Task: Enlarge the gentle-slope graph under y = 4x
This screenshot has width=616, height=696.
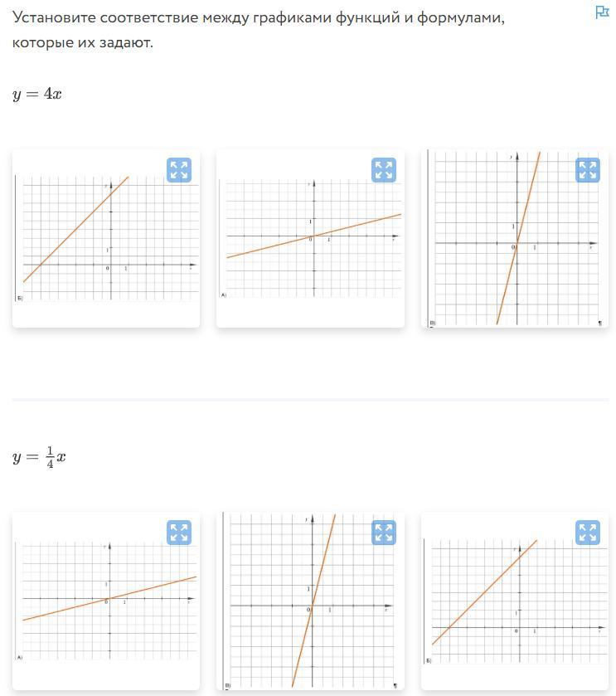Action: 384,170
